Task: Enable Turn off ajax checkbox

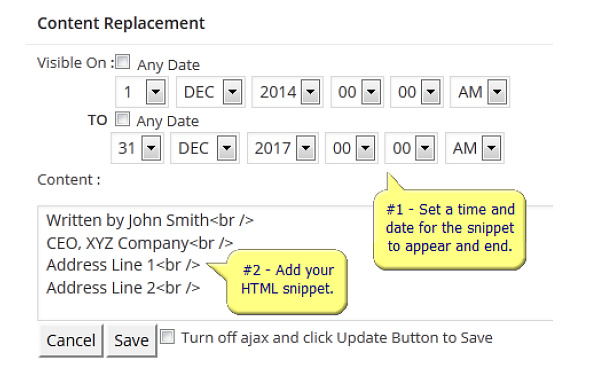Action: (168, 337)
